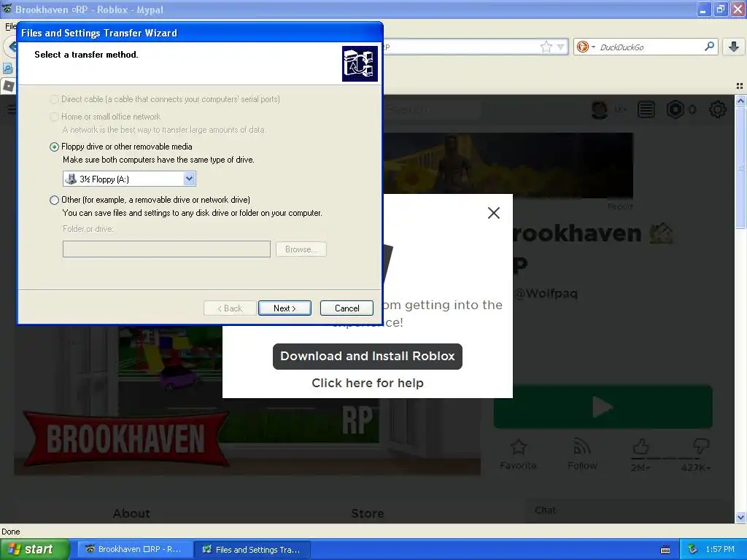Click the on-screen keyboard tray icon

click(665, 550)
